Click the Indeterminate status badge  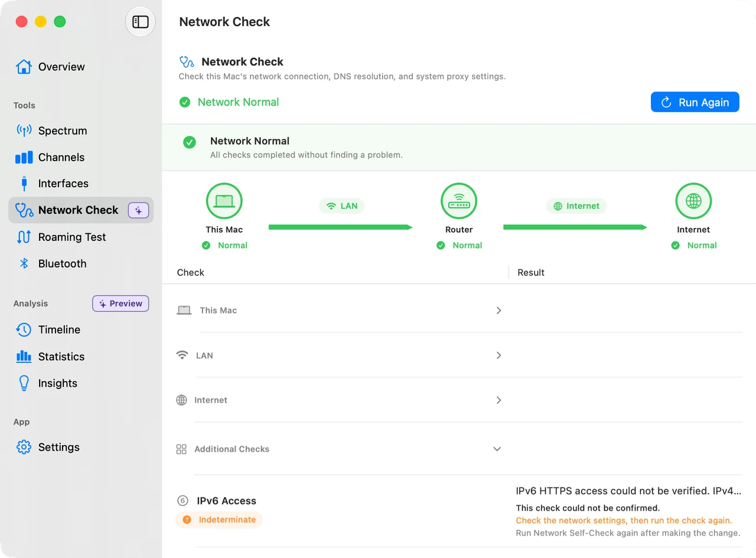(x=219, y=520)
